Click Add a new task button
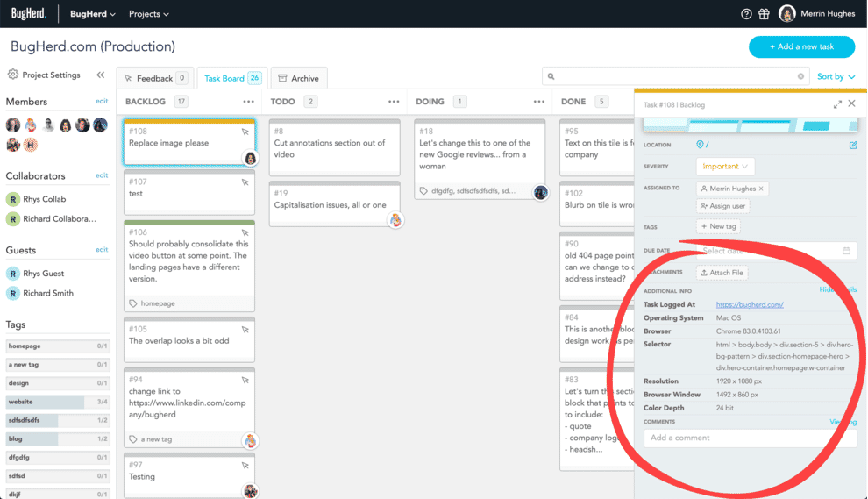 [x=801, y=46]
